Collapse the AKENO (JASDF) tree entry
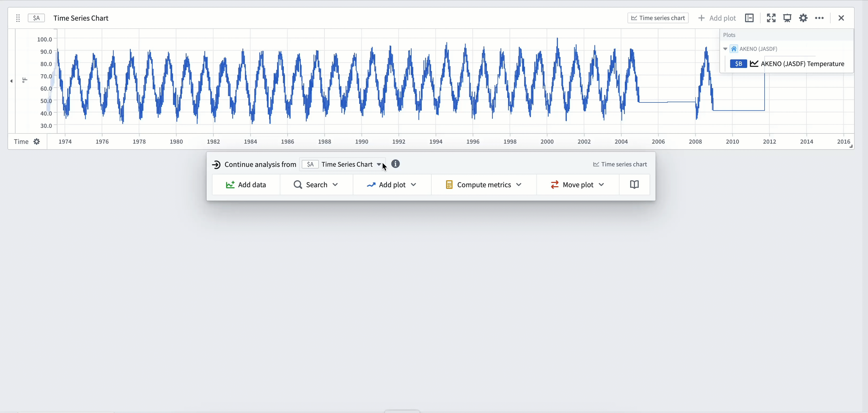Viewport: 868px width, 413px height. (725, 48)
